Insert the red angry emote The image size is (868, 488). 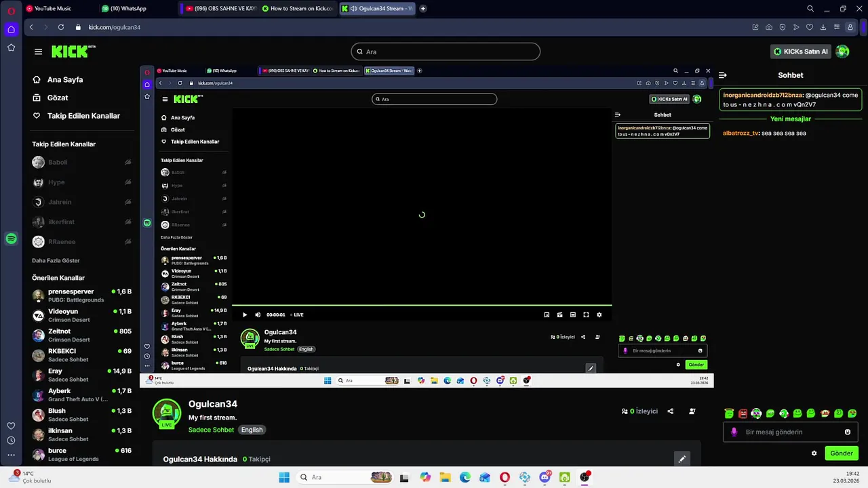pyautogui.click(x=743, y=413)
